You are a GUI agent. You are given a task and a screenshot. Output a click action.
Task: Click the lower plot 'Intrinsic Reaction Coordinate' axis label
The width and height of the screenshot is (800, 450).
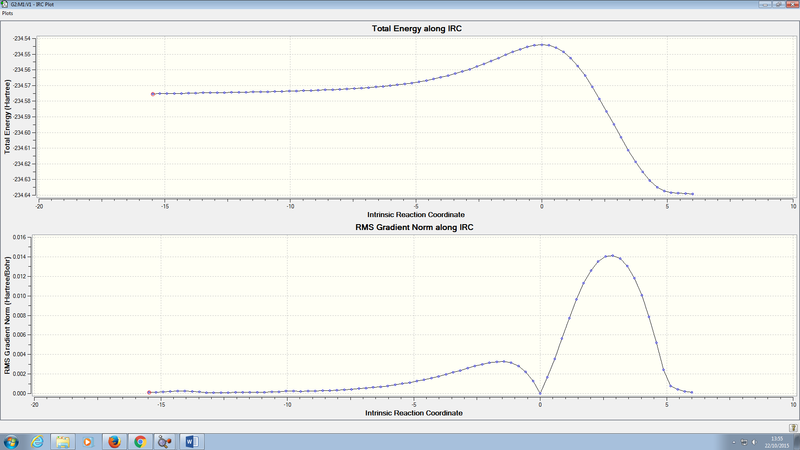[x=414, y=413]
